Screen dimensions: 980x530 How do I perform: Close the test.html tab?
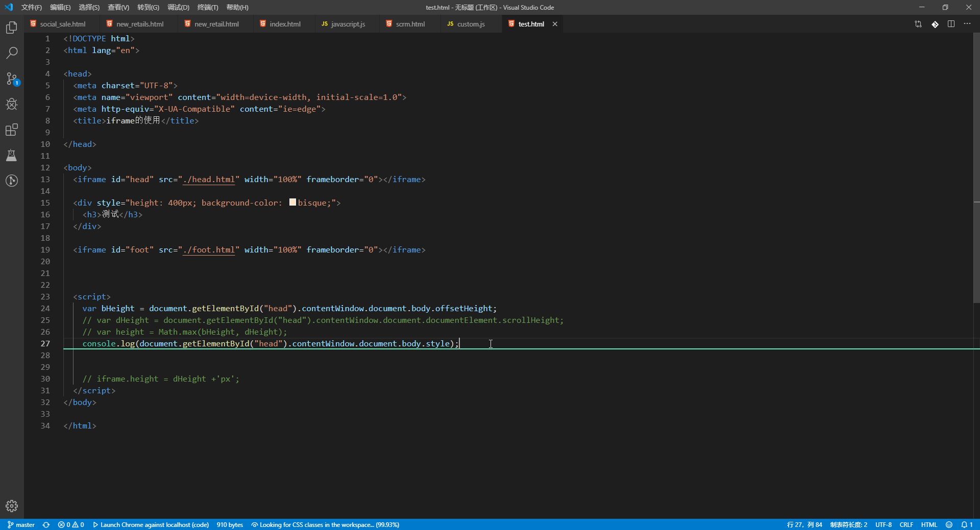[555, 24]
